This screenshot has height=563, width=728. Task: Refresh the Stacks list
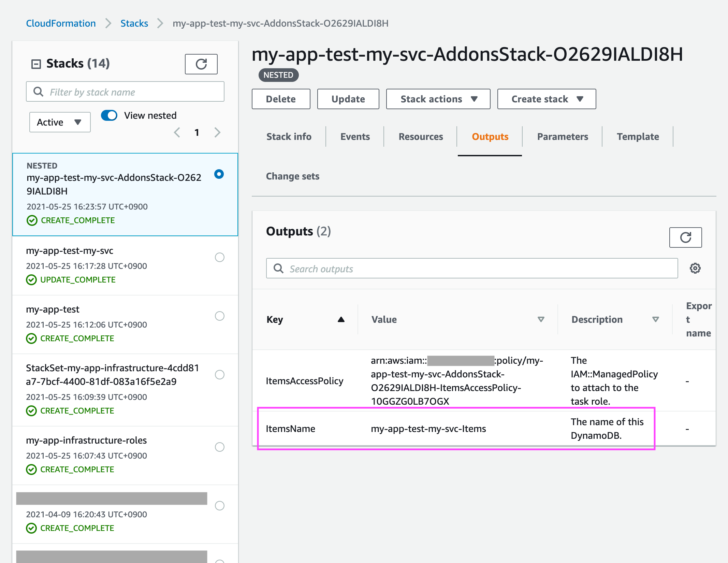click(201, 64)
